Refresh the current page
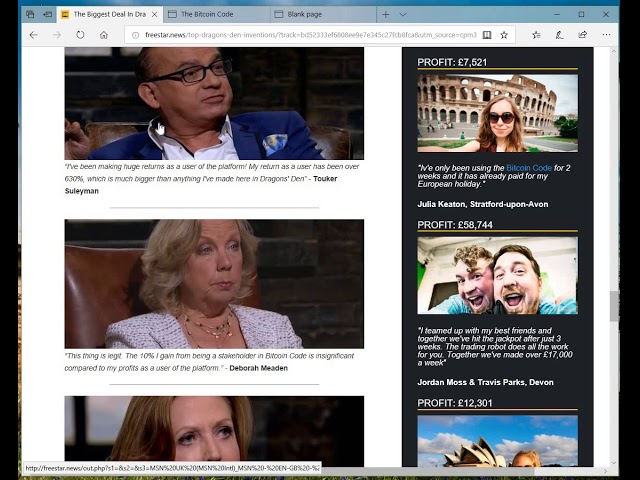Viewport: 640px width, 480px height. [x=80, y=35]
